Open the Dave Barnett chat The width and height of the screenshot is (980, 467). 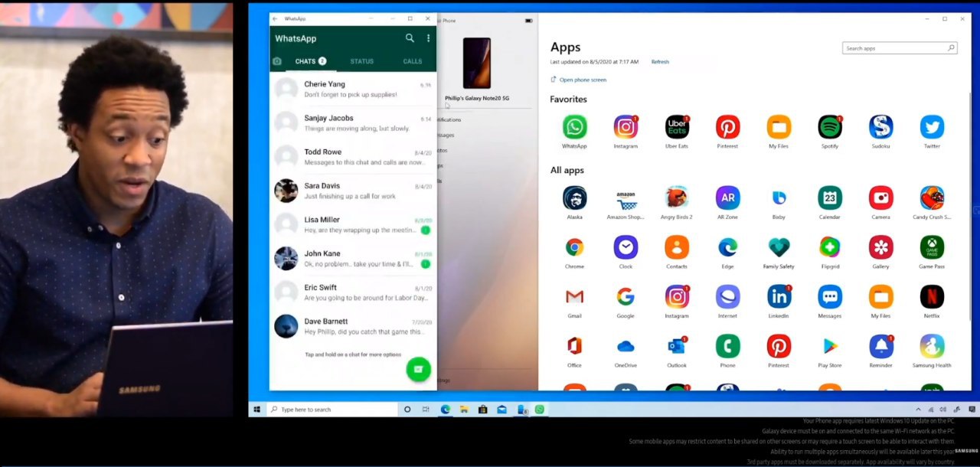[x=353, y=326]
